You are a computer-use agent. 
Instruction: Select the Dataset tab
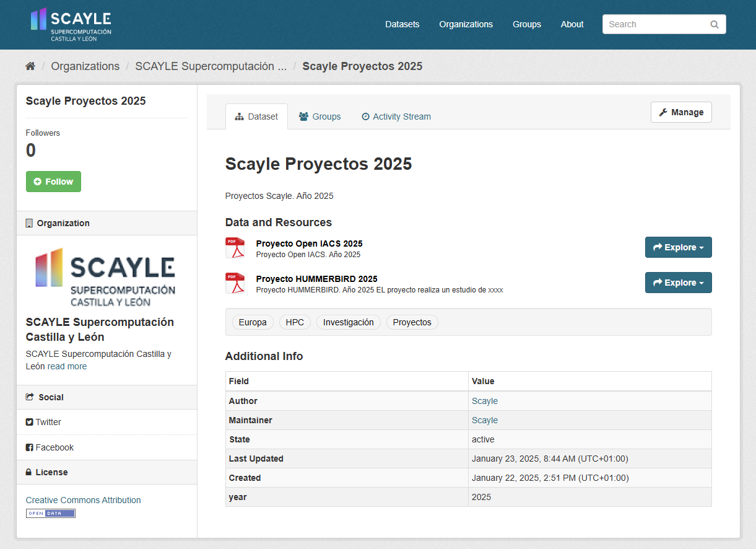[256, 116]
